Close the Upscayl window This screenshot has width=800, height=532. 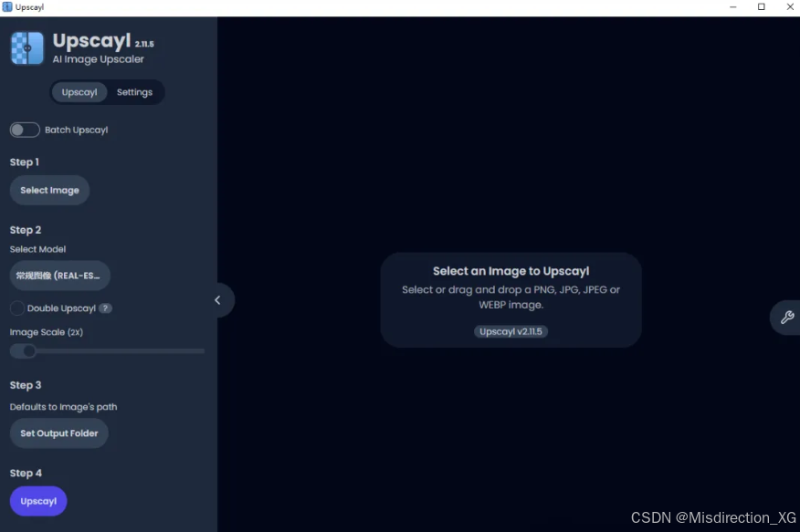pos(790,7)
